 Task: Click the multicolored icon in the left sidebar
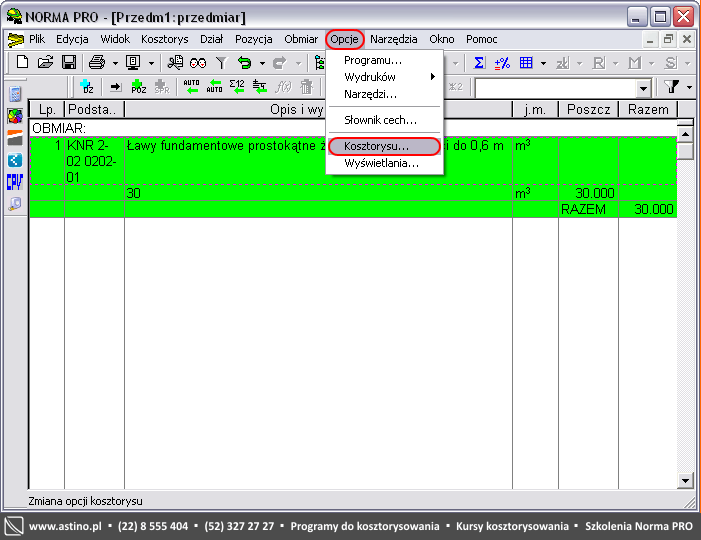(15, 116)
